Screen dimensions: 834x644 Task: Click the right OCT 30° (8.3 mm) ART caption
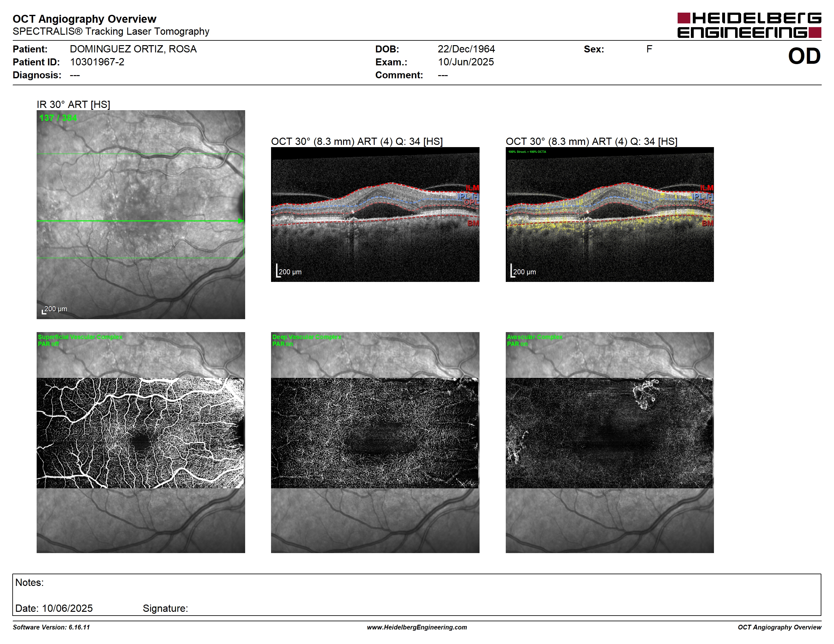coord(591,141)
